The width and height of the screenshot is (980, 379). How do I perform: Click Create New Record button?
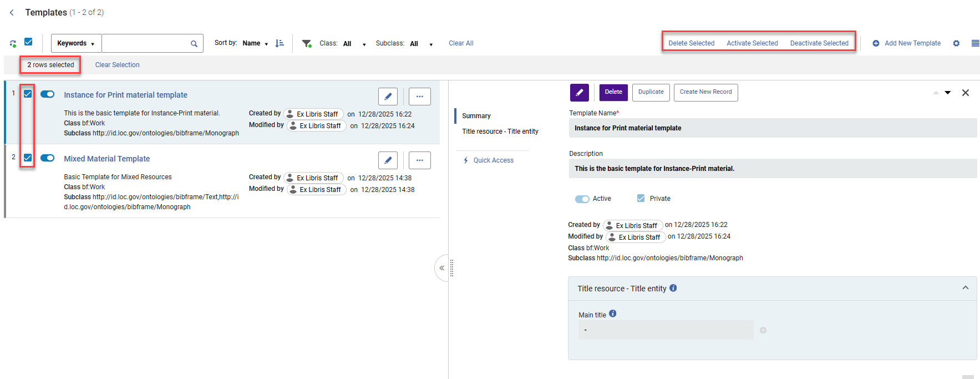coord(706,92)
